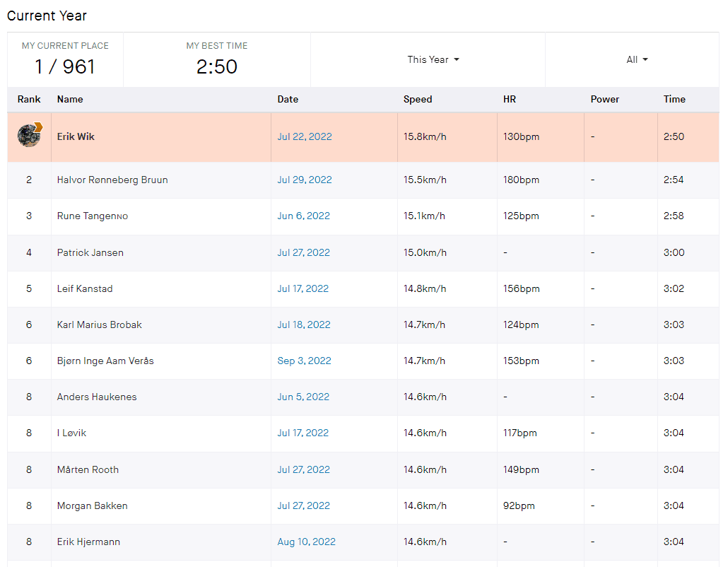This screenshot has width=728, height=567.
Task: Open the Aug 10, 2022 activity
Action: (x=306, y=542)
